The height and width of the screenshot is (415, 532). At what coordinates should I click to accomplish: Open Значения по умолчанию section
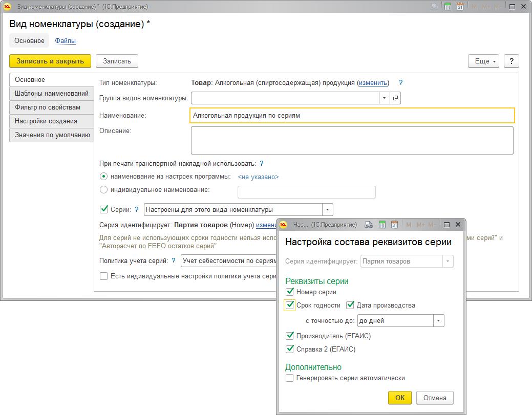pos(52,135)
